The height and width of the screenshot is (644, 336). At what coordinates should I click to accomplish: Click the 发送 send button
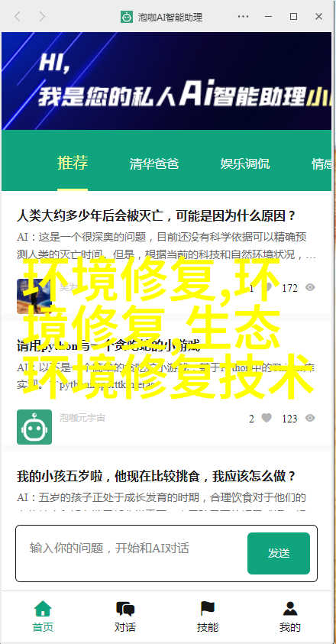tap(279, 553)
